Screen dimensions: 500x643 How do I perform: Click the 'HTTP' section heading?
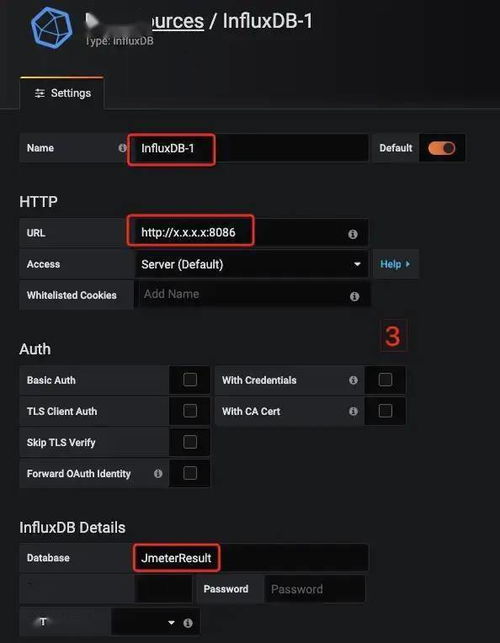tap(38, 202)
